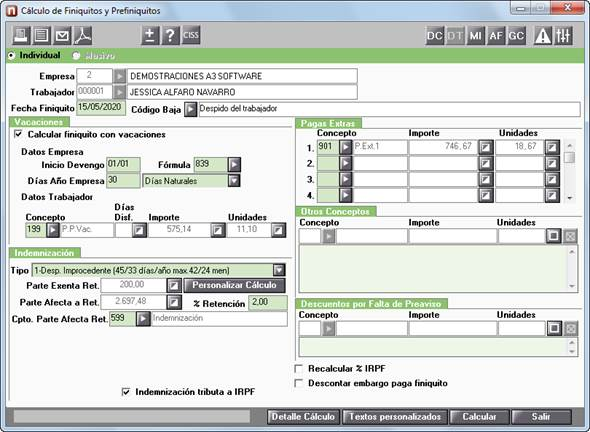Edit Pagas Extras row 1 Unidades icon
Image resolution: width=590 pixels, height=432 pixels.
pyautogui.click(x=552, y=147)
